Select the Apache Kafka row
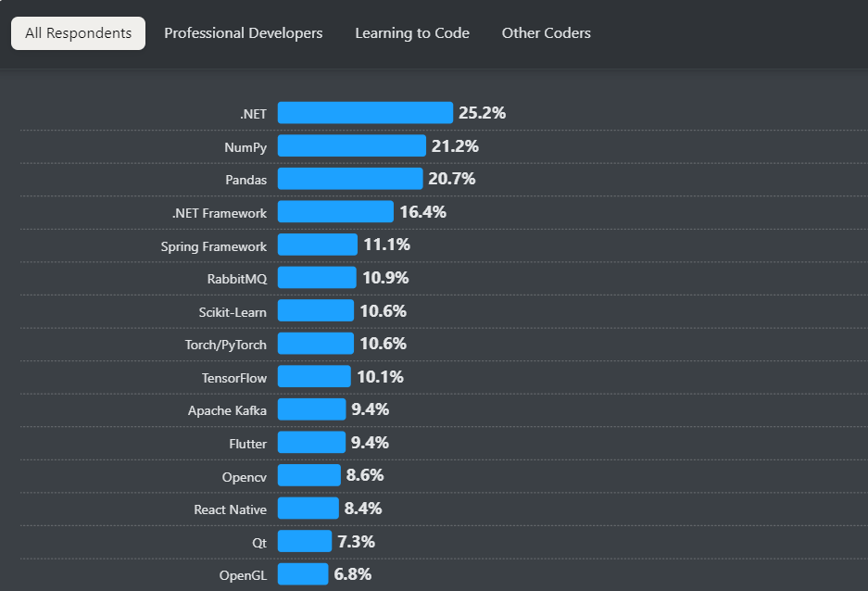868x591 pixels. tap(311, 409)
